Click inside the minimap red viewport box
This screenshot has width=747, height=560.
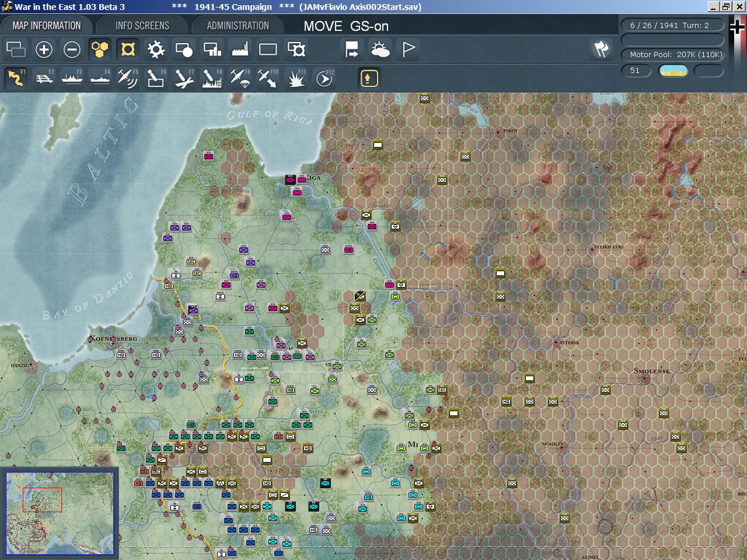point(42,500)
